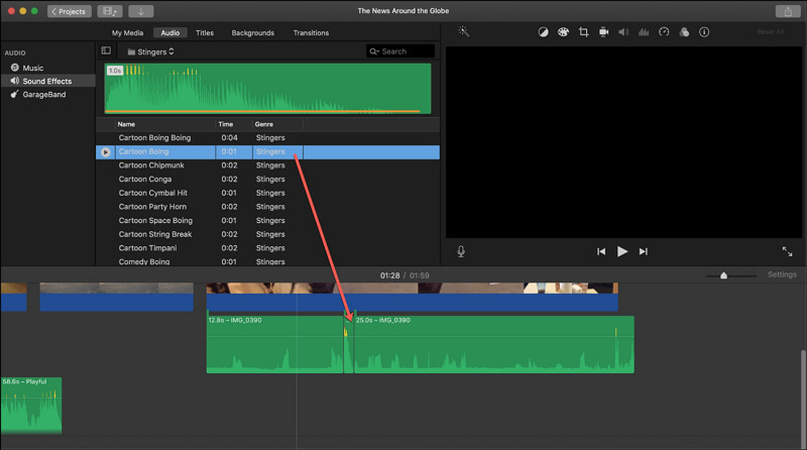
Task: Select the 58.6s Playful music clip
Action: (x=31, y=405)
